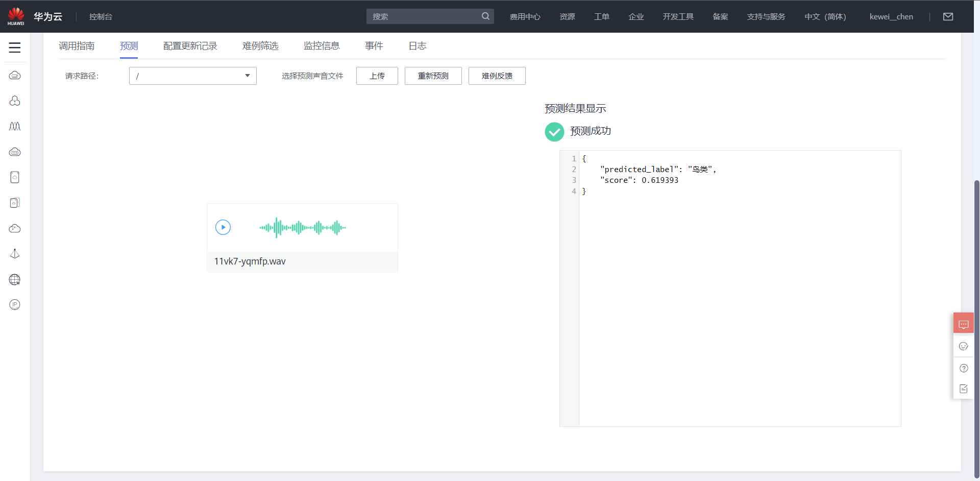
Task: Click the three-hexagon cluster sidebar icon
Action: click(15, 101)
